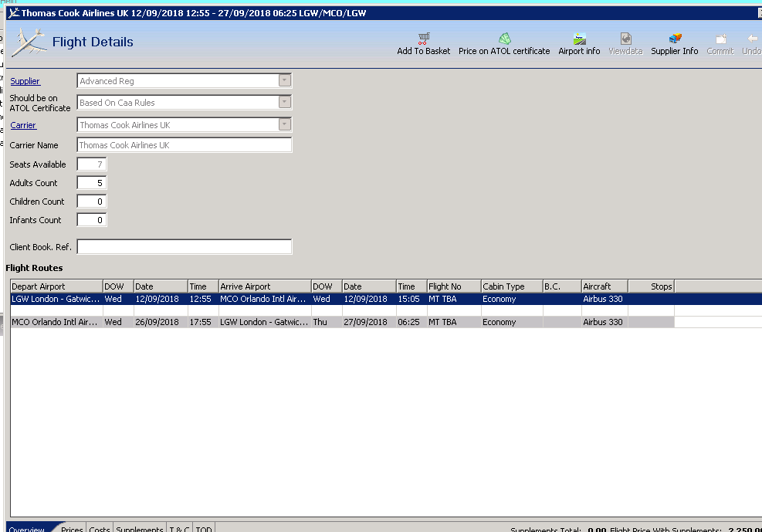
Task: Click the 17:55 departure time cell
Action: (202, 322)
